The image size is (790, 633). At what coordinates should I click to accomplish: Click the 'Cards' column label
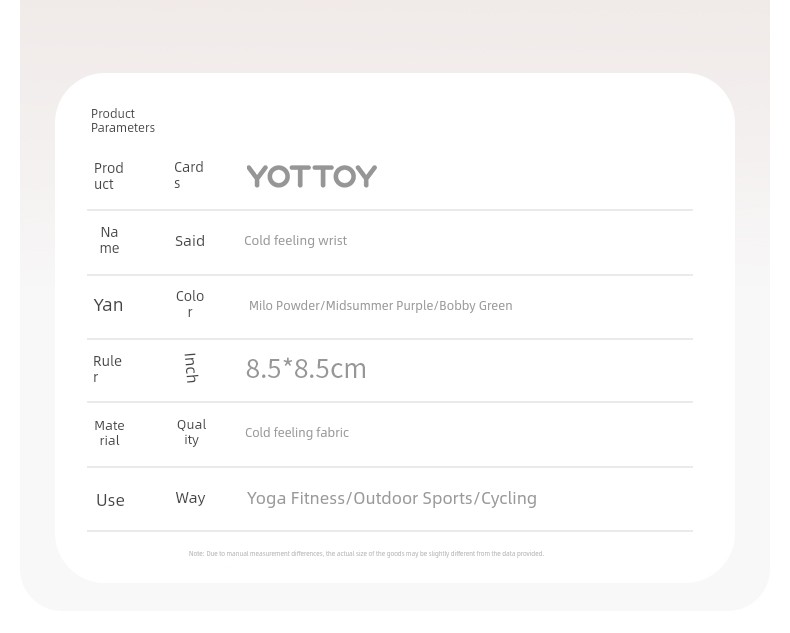[188, 175]
